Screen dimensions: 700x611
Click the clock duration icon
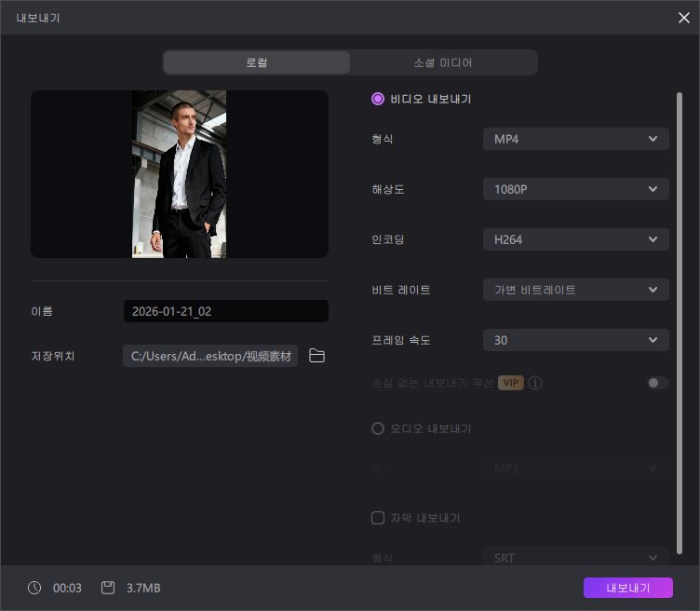pyautogui.click(x=34, y=588)
